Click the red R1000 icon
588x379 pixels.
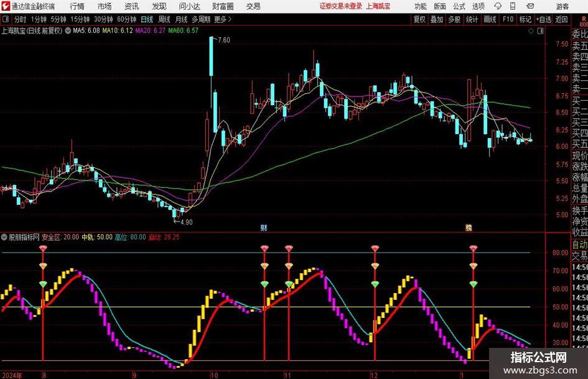pos(584,21)
